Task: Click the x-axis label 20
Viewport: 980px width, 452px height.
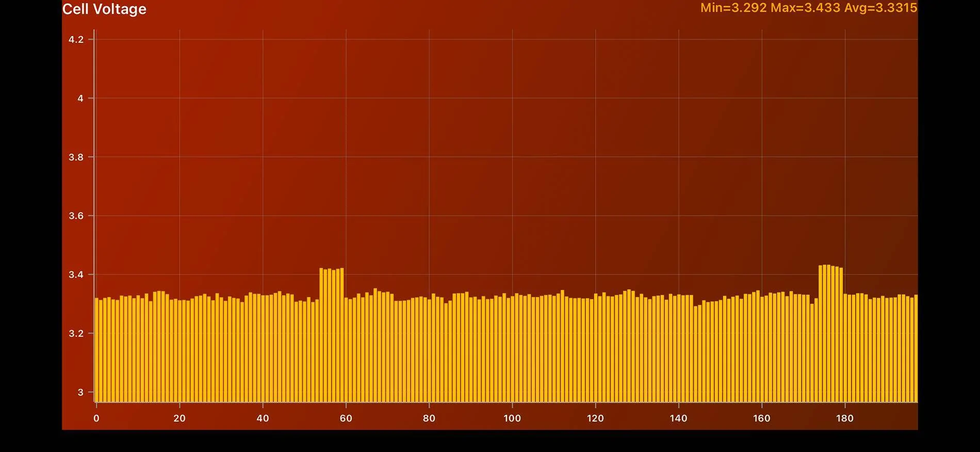Action: point(179,418)
